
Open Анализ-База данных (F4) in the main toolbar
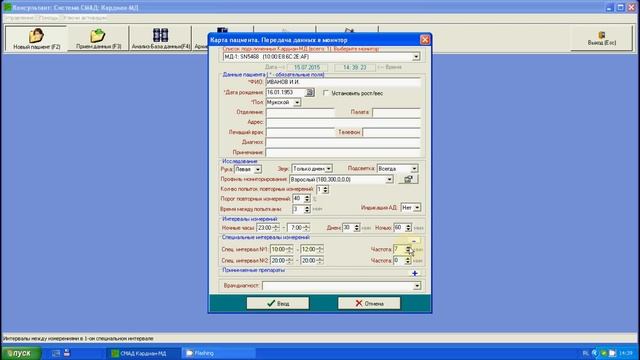point(161,39)
